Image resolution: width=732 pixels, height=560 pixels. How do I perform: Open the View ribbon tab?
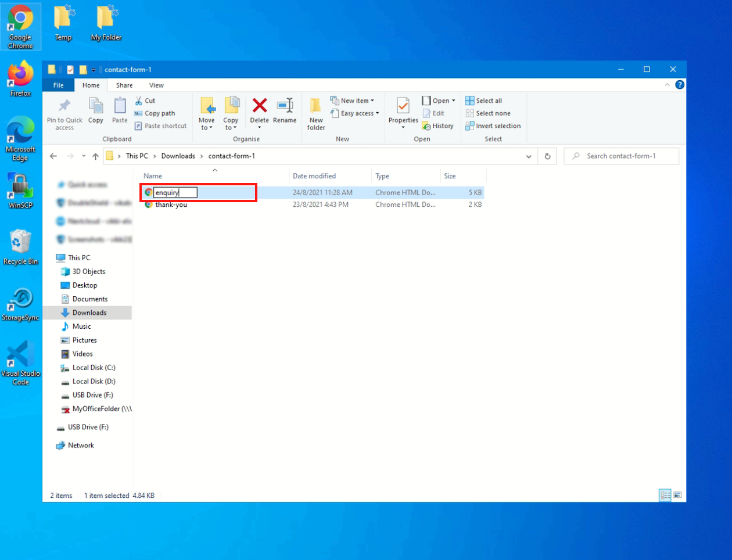pyautogui.click(x=156, y=85)
